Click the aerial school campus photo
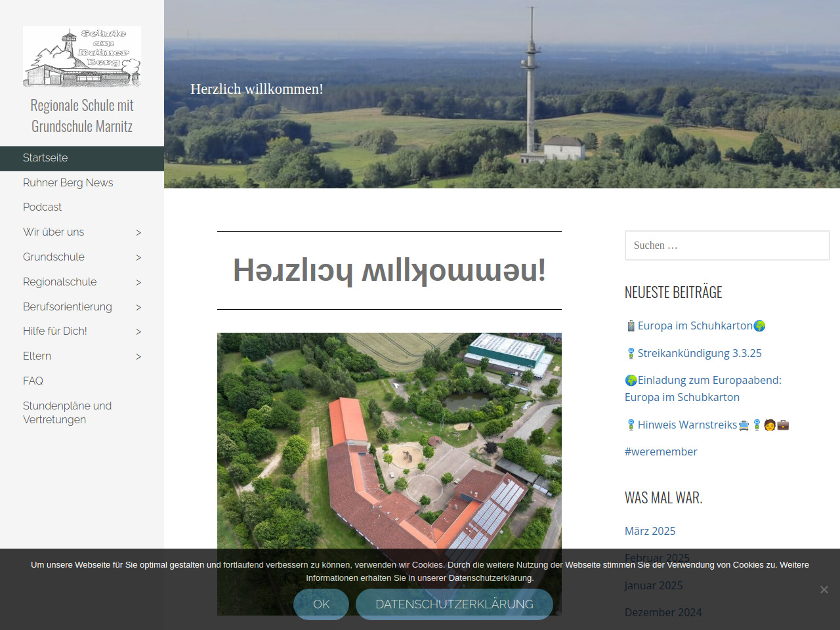The width and height of the screenshot is (840, 630). point(389,440)
